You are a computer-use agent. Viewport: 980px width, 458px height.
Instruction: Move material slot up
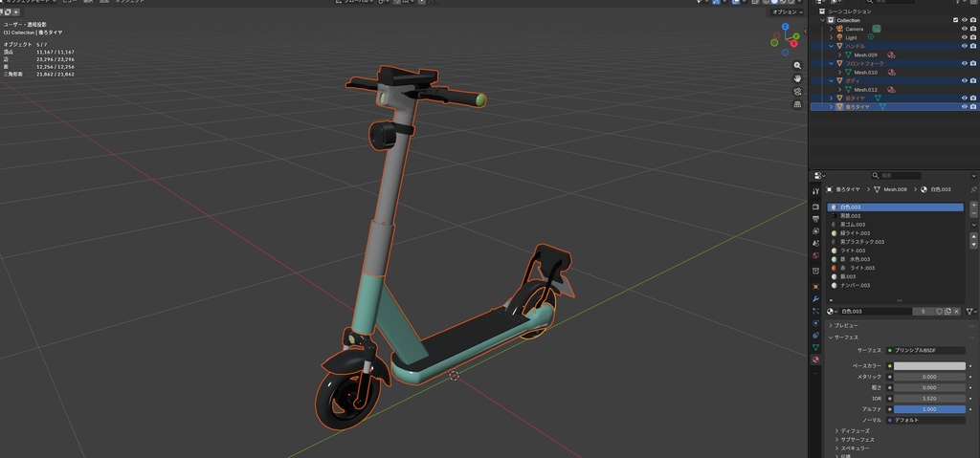(x=973, y=236)
